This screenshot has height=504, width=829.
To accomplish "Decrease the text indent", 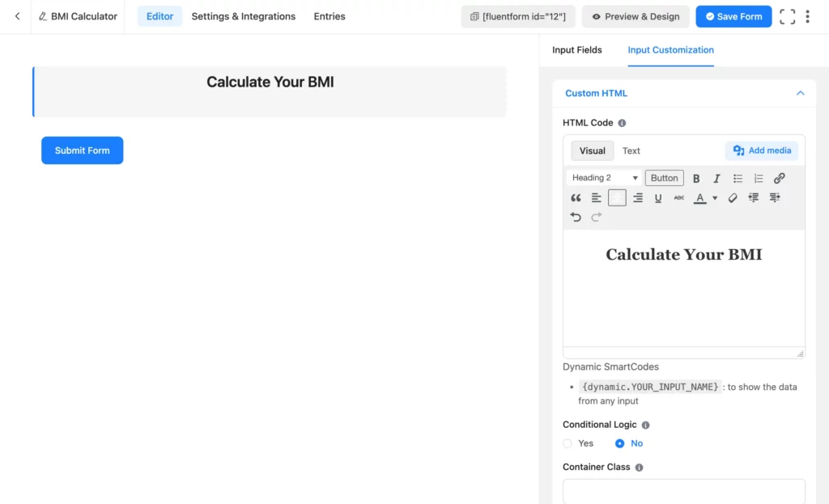I will (754, 198).
